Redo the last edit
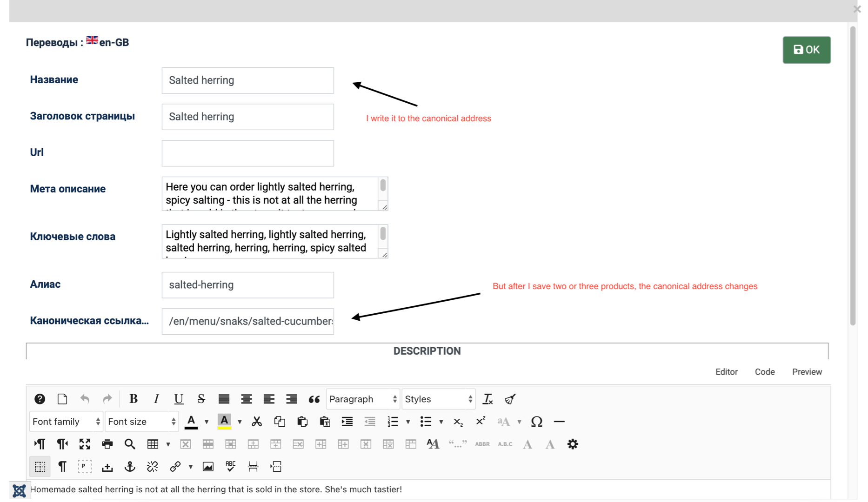 (107, 399)
